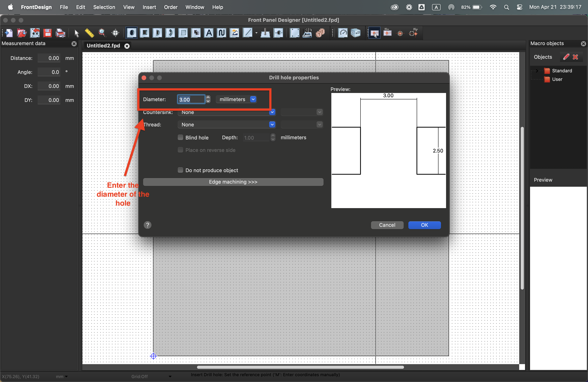Image resolution: width=588 pixels, height=382 pixels.
Task: Click the red floppy disk Save icon
Action: pyautogui.click(x=47, y=33)
